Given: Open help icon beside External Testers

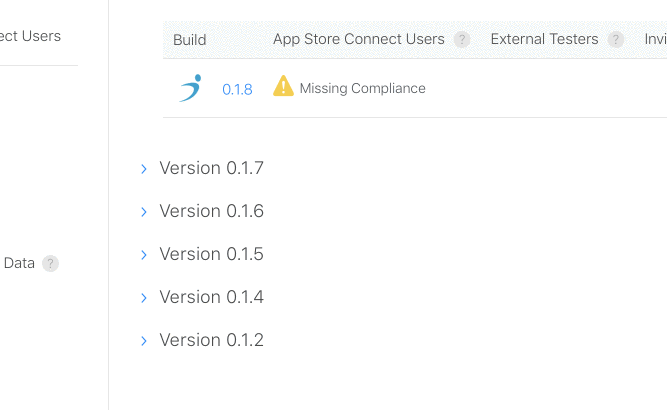Looking at the screenshot, I should click(x=616, y=40).
